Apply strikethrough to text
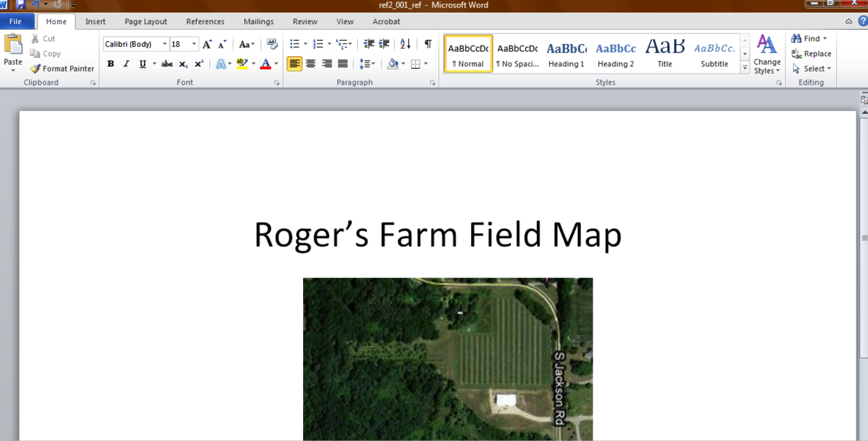The image size is (868, 441). [x=166, y=63]
